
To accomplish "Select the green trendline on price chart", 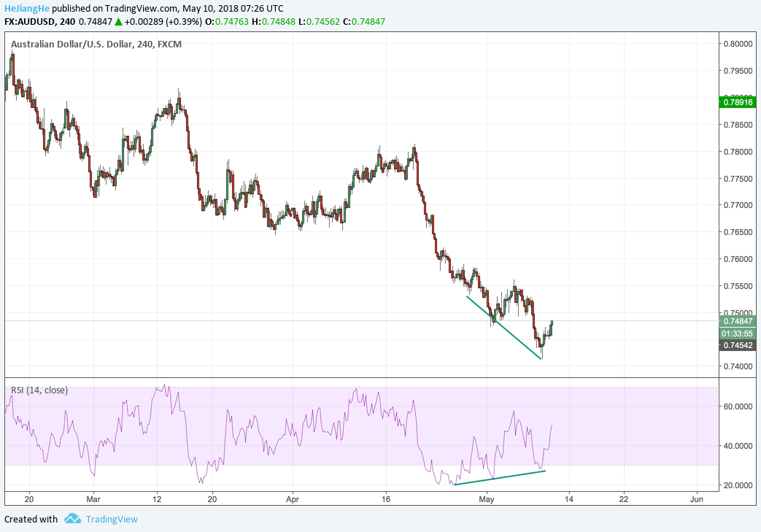I will 503,328.
